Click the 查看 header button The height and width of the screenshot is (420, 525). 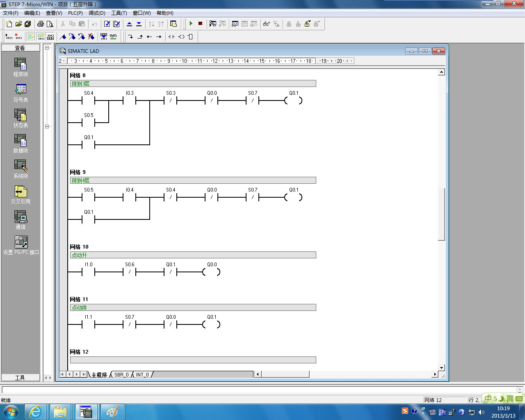tap(21, 48)
